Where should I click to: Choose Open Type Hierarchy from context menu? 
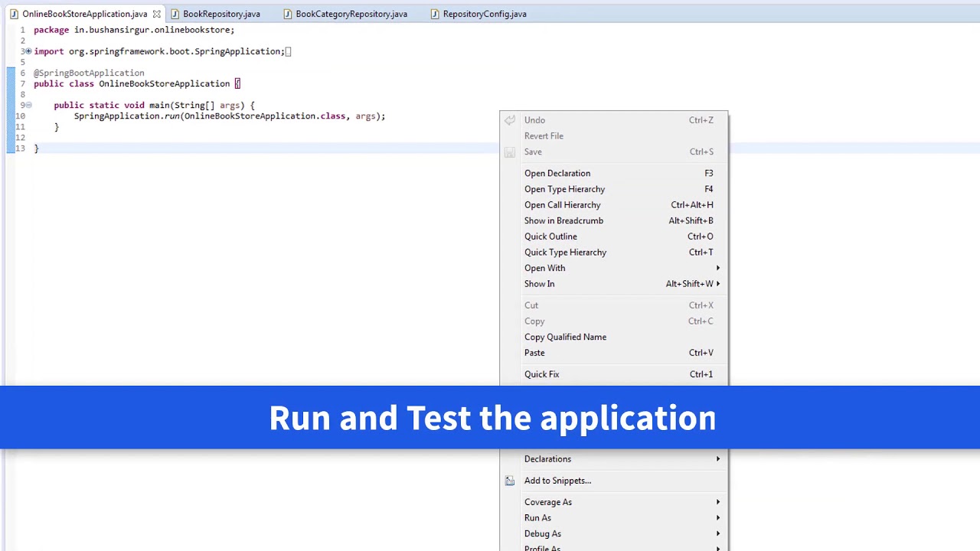pos(614,189)
